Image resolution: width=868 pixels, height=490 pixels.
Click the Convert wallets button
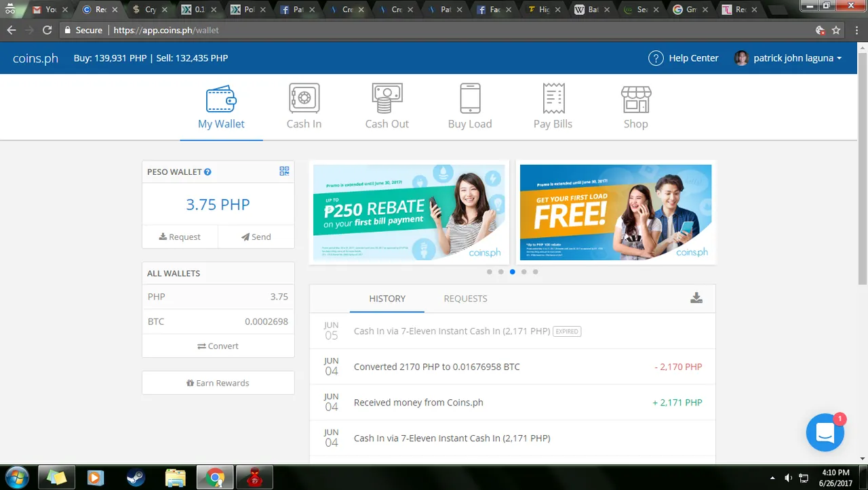[218, 346]
